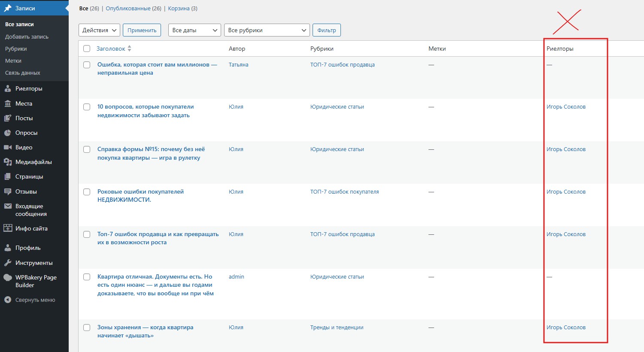Open Отзывы via its comment icon
Image resolution: width=644 pixels, height=352 pixels.
8,191
